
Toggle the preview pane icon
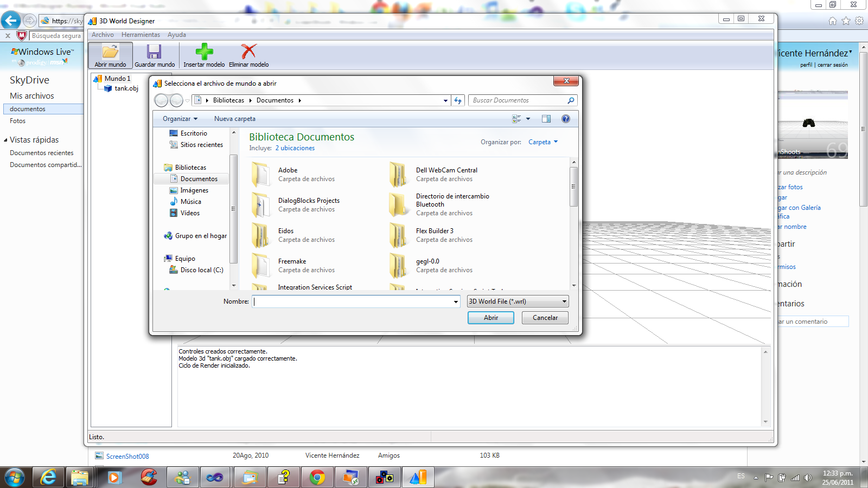[x=546, y=119]
